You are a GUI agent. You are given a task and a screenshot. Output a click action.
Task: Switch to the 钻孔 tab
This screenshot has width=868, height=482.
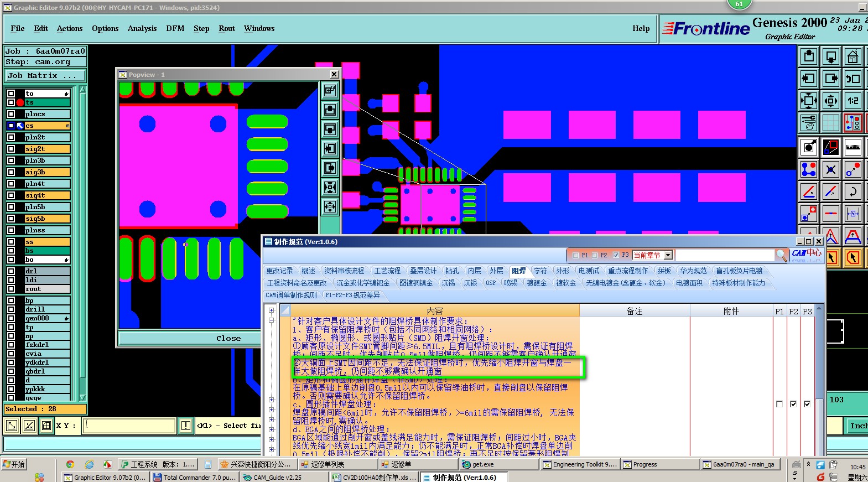click(x=452, y=271)
